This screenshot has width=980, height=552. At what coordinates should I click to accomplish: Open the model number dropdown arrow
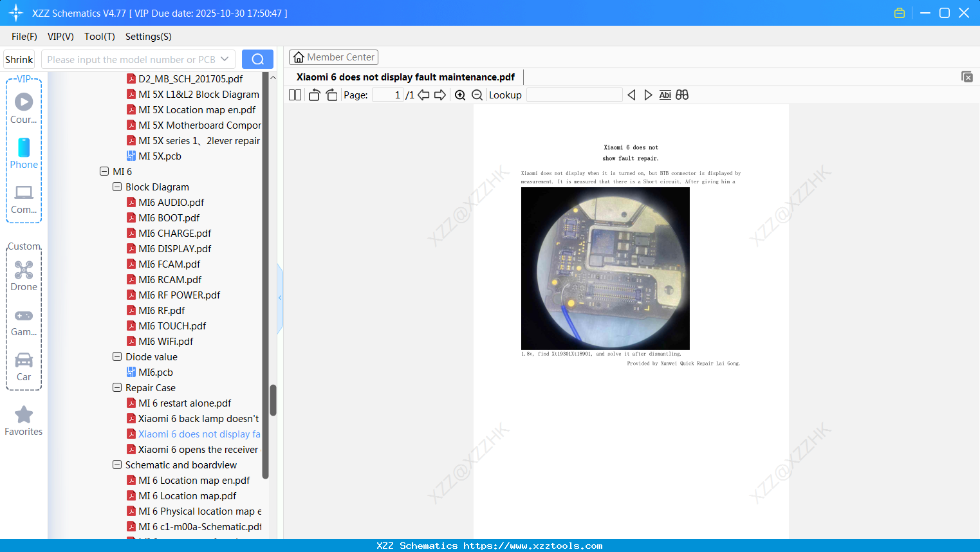tap(225, 59)
